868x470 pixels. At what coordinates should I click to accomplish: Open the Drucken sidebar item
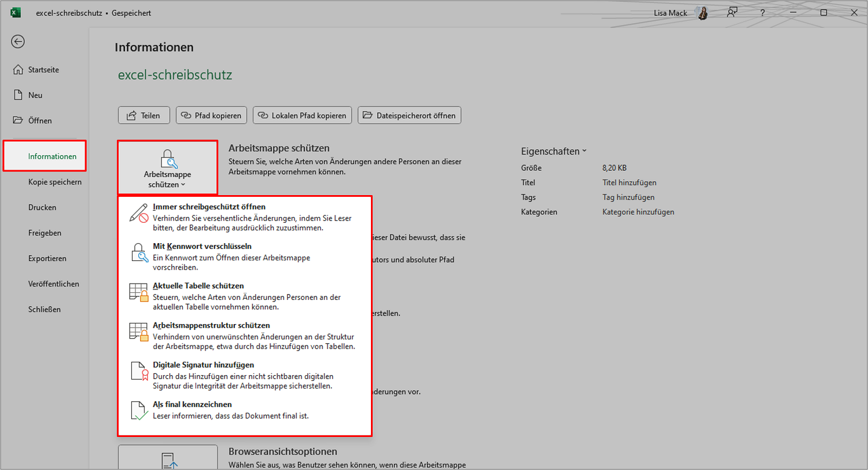pyautogui.click(x=42, y=207)
